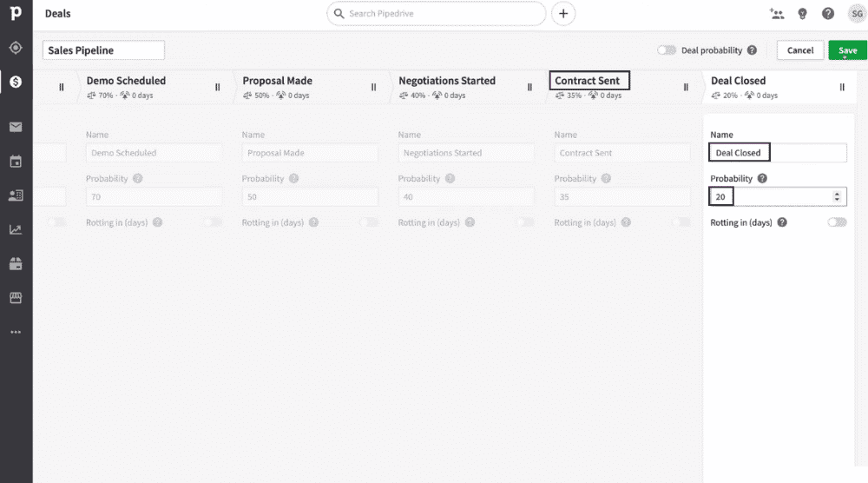Open the SG user avatar menu

tap(857, 14)
